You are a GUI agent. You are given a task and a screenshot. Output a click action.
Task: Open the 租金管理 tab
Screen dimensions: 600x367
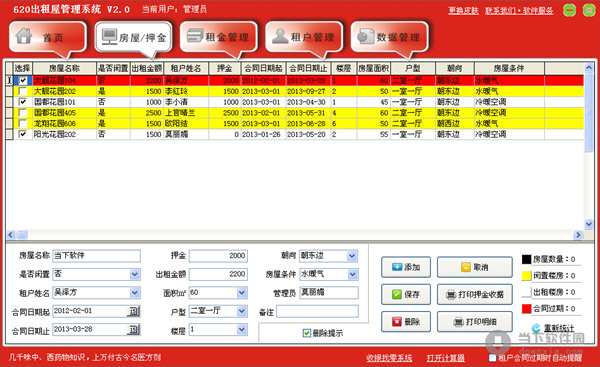[x=219, y=37]
